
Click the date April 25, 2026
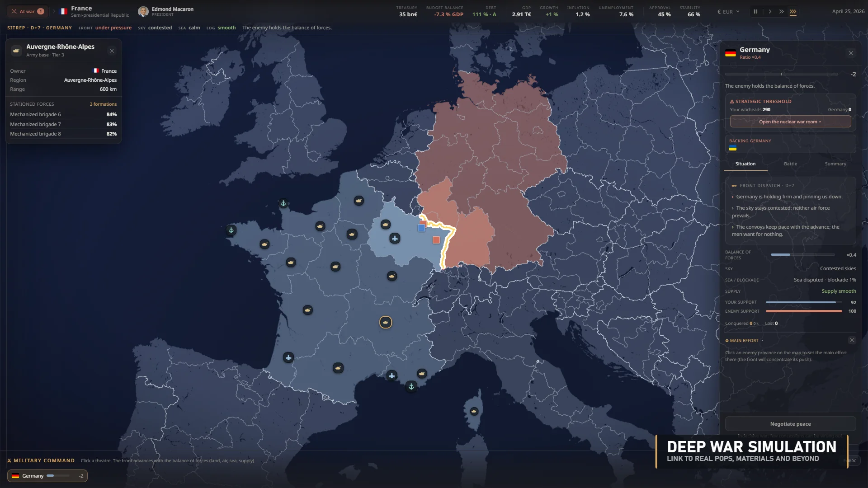[848, 11]
